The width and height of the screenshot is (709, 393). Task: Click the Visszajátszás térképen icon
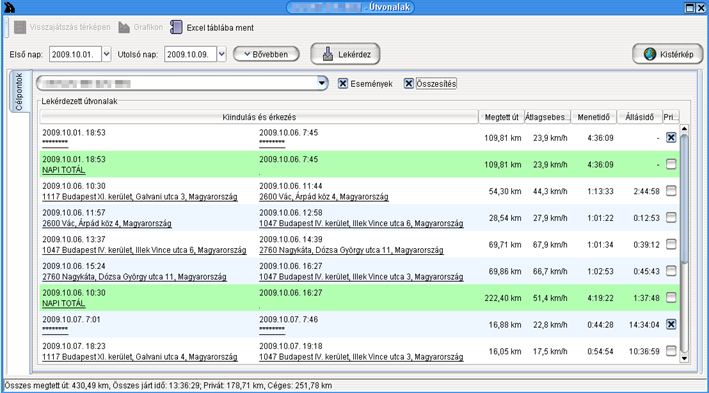pyautogui.click(x=20, y=27)
